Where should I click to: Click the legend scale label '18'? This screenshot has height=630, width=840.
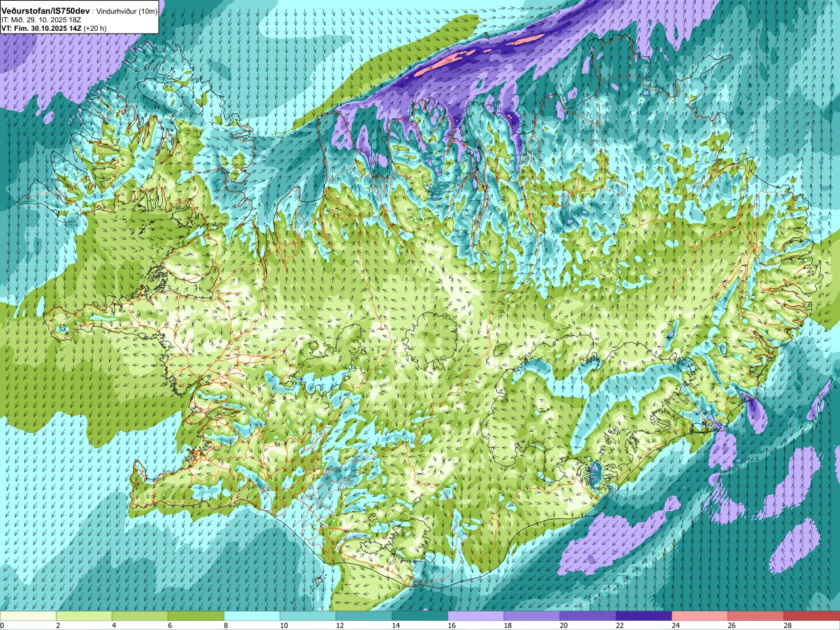pyautogui.click(x=507, y=625)
